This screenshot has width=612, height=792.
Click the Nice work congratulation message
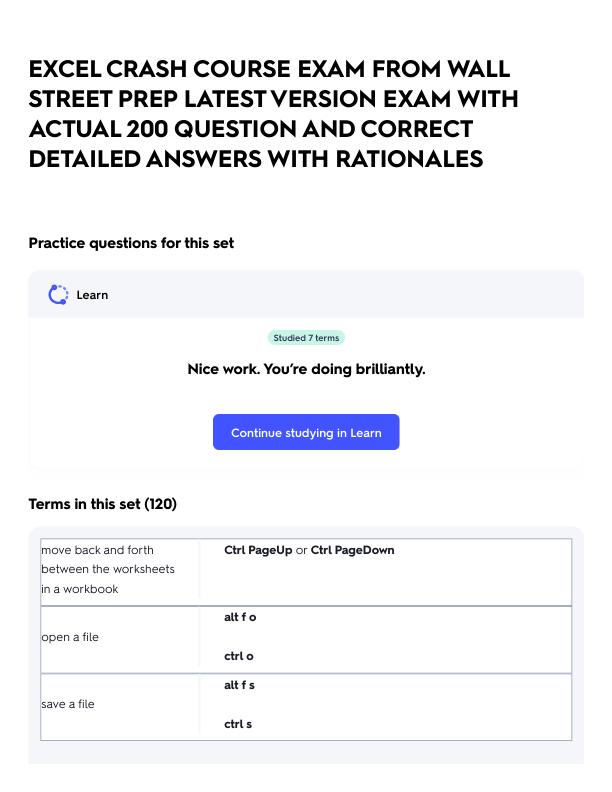point(306,369)
